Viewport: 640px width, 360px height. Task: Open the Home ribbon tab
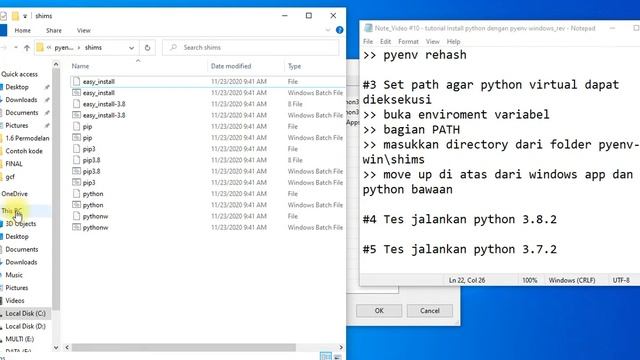pyautogui.click(x=22, y=30)
